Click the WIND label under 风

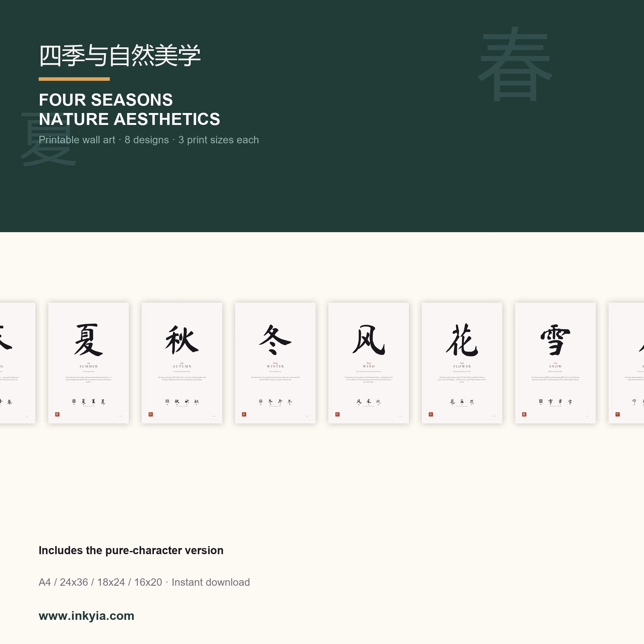pos(369,366)
